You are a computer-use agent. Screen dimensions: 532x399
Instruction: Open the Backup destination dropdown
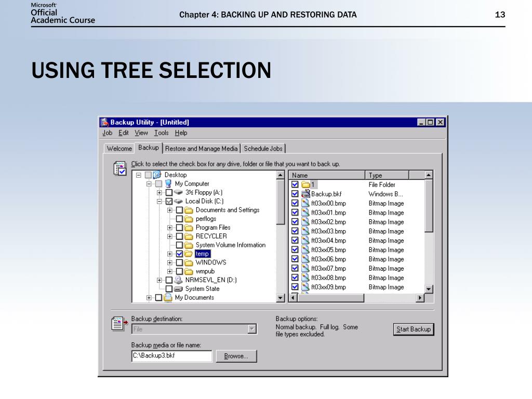(x=252, y=329)
